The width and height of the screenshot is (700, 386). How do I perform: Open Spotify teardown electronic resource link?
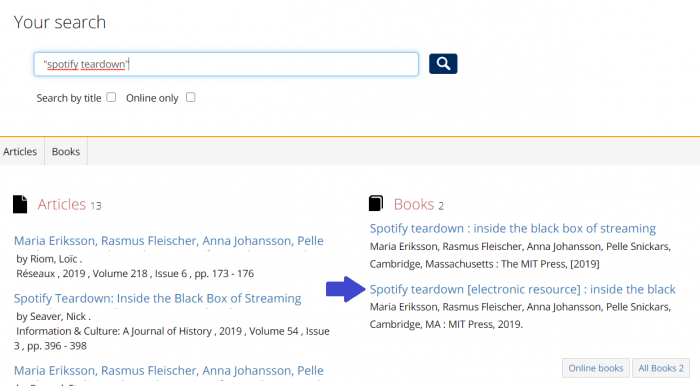pyautogui.click(x=522, y=289)
